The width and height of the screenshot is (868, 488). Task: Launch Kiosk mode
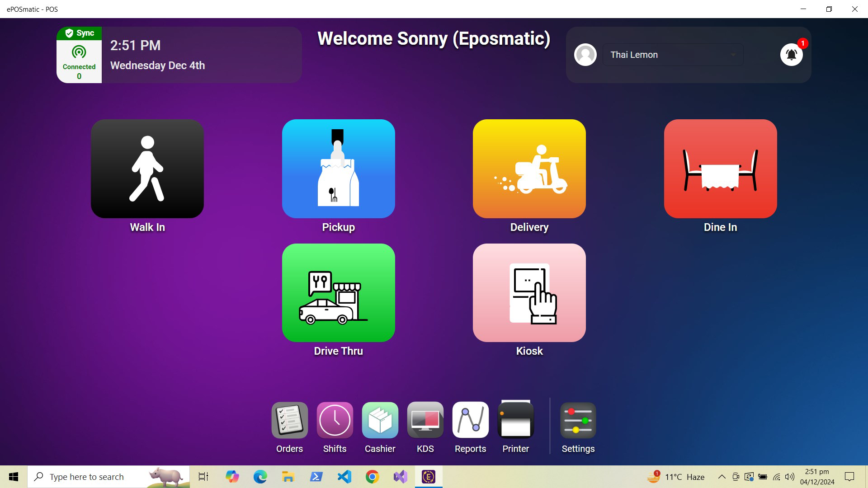click(529, 293)
